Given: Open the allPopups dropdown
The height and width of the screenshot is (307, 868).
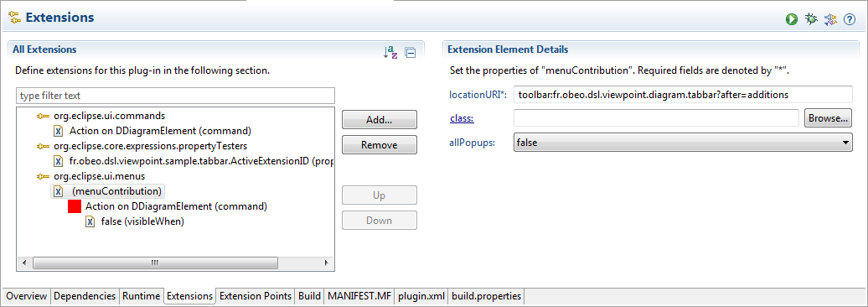Looking at the screenshot, I should tap(683, 143).
